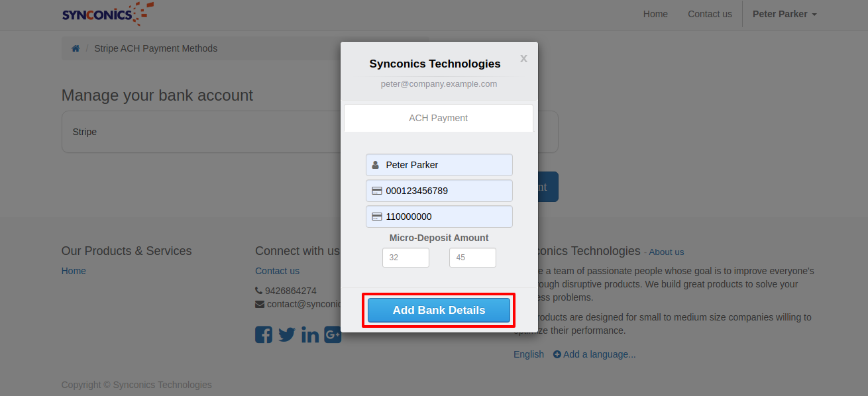Click the home icon in breadcrumb
This screenshot has height=396, width=868.
(x=76, y=48)
